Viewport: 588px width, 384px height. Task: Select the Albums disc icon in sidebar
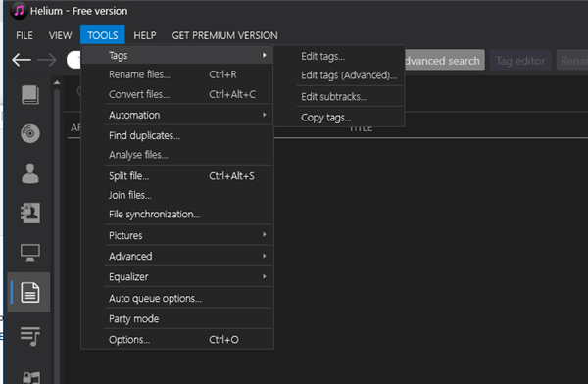tap(30, 133)
